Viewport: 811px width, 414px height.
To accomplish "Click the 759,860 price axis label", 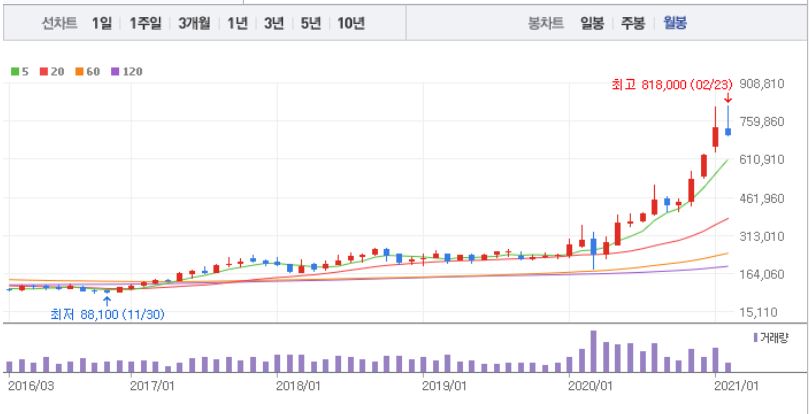I will click(x=764, y=122).
